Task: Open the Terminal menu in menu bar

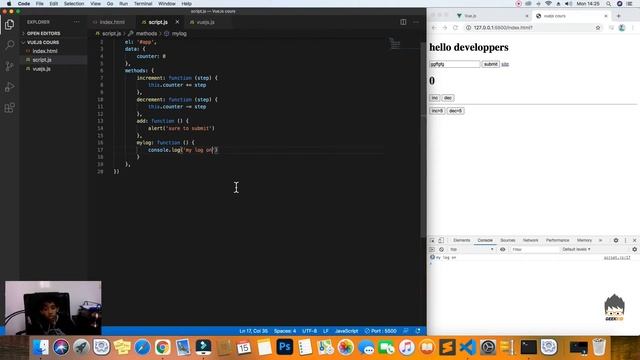Action: point(143,4)
